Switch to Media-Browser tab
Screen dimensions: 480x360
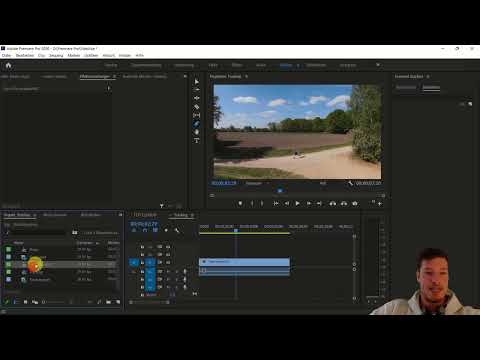(55, 215)
